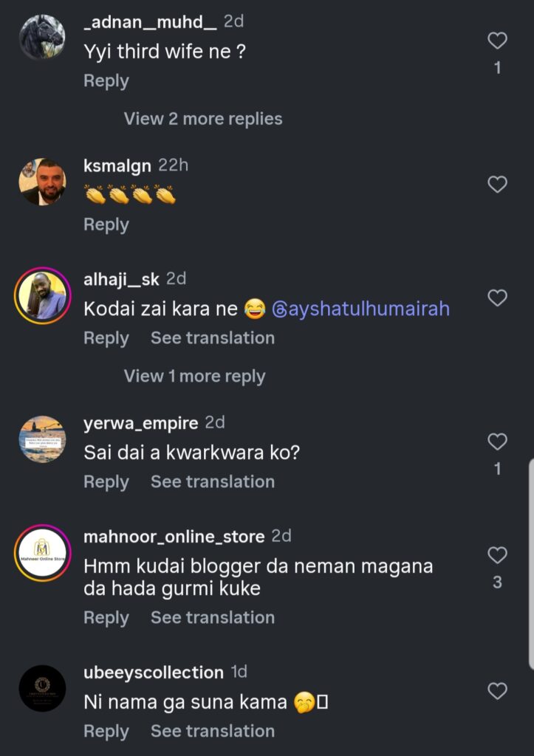
Task: Reply to yerwa_empire's comment
Action: (x=106, y=481)
